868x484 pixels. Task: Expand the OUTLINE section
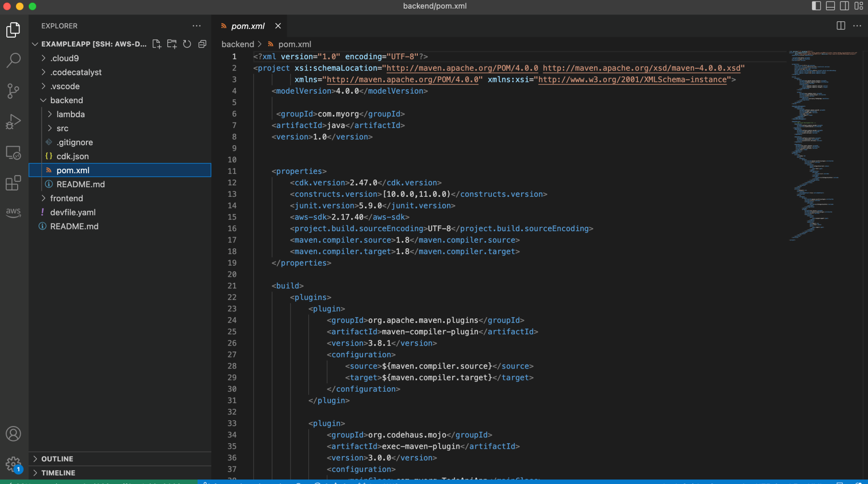coord(57,459)
